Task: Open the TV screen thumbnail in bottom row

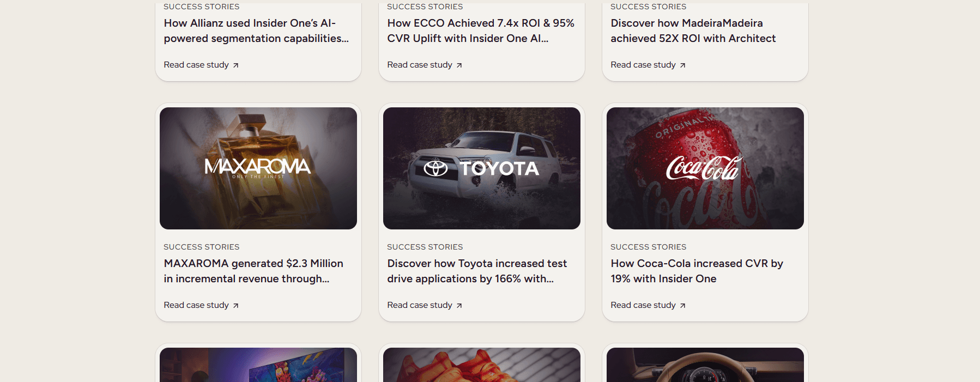Action: click(258, 365)
